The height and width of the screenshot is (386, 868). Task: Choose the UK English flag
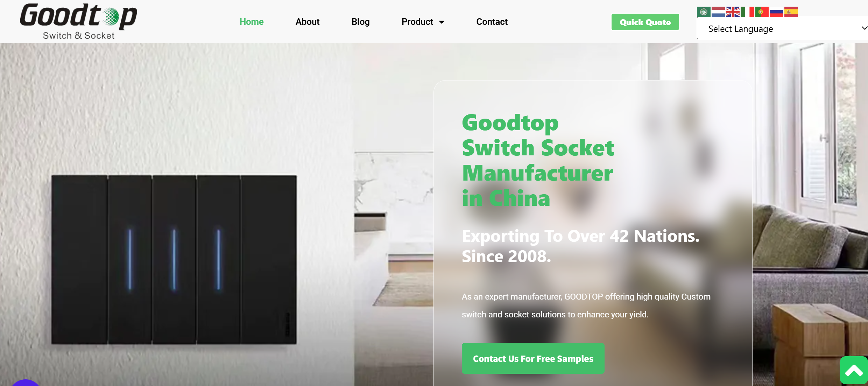coord(733,12)
